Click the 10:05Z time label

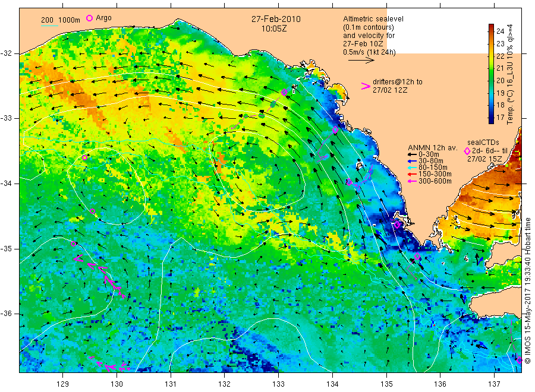(x=274, y=29)
